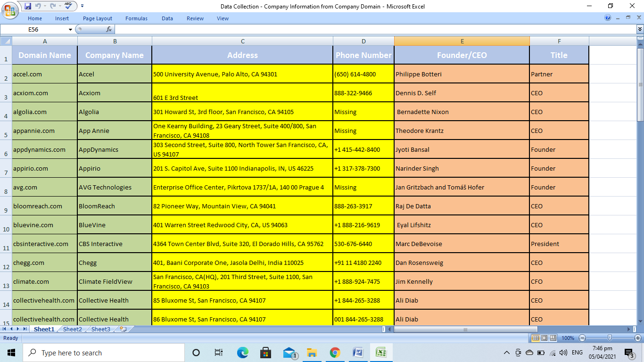Open OneDrive cloud icon in the tray
The height and width of the screenshot is (362, 644).
coord(529,353)
